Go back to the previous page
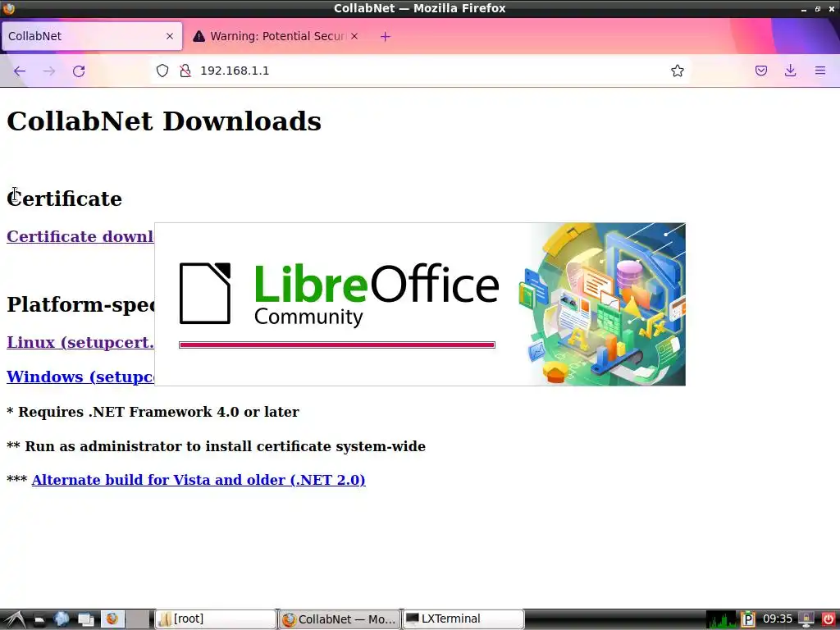This screenshot has width=840, height=630. pos(20,71)
